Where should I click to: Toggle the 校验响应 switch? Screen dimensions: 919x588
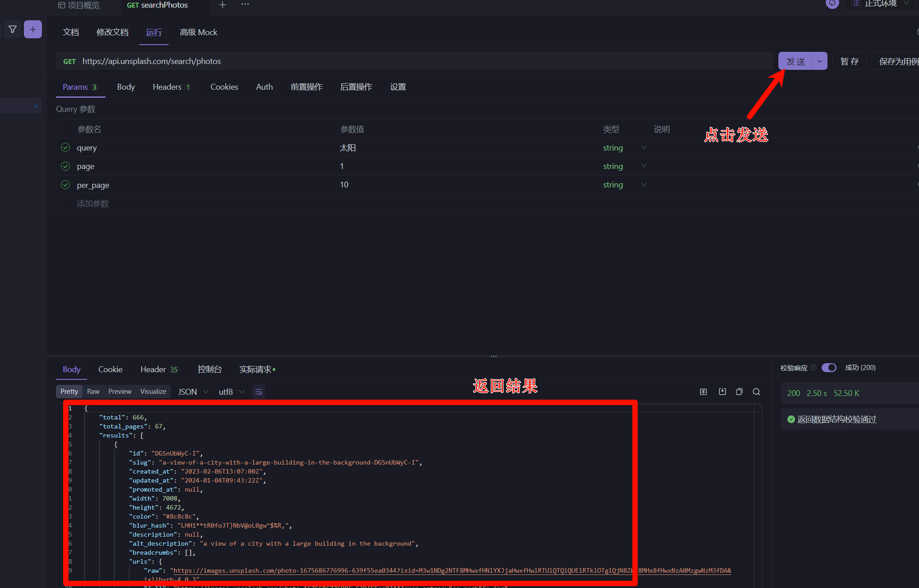829,368
